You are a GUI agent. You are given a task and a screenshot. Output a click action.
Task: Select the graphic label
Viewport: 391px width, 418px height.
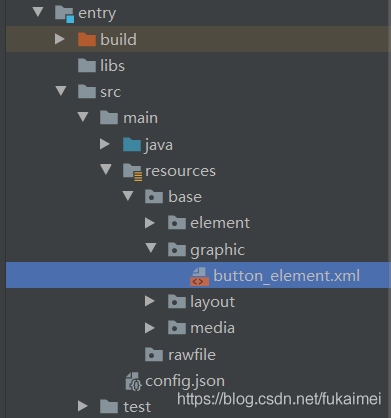point(217,250)
